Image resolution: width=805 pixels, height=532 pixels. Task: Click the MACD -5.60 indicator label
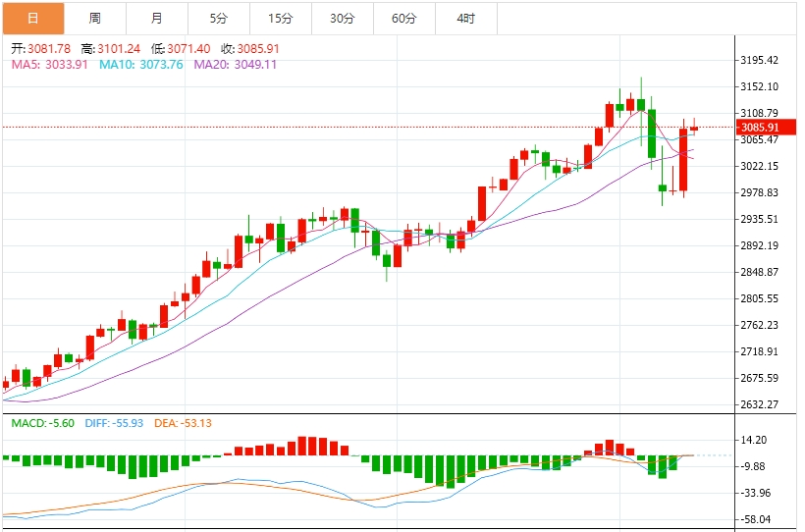[42, 423]
